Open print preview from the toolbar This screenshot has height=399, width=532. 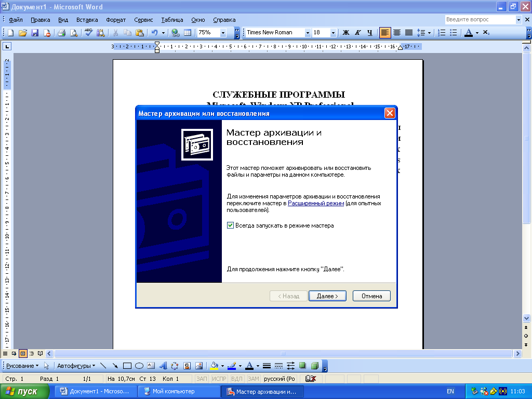(x=74, y=33)
